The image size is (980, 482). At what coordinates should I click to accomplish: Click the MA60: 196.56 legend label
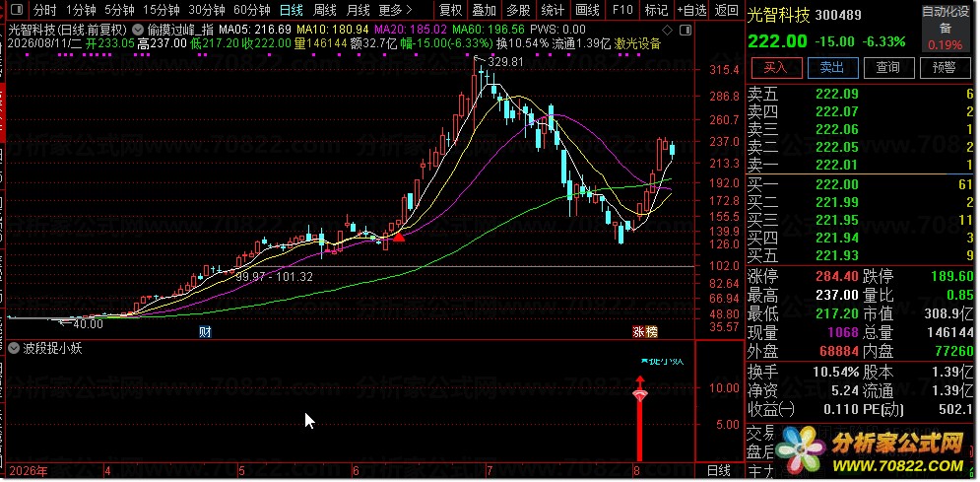coord(489,30)
